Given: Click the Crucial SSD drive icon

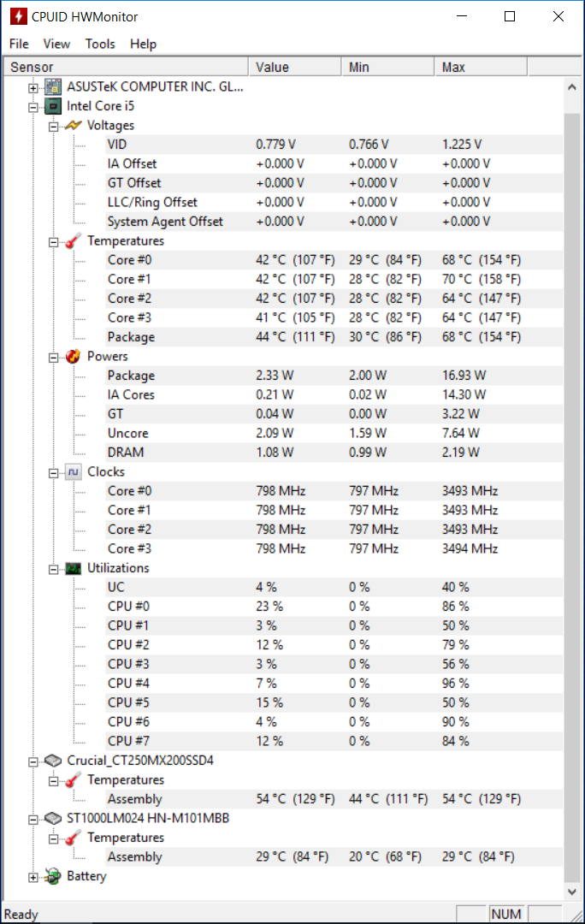Looking at the screenshot, I should coord(53,761).
